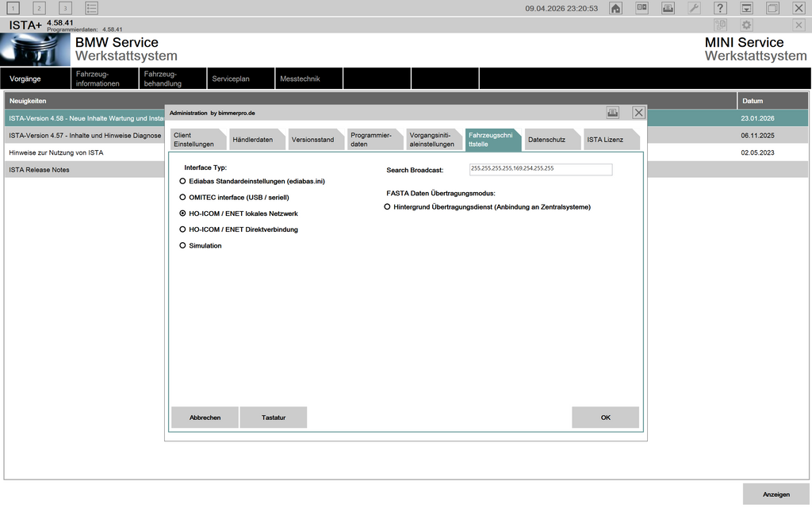Click the home icon in top toolbar

pos(615,8)
